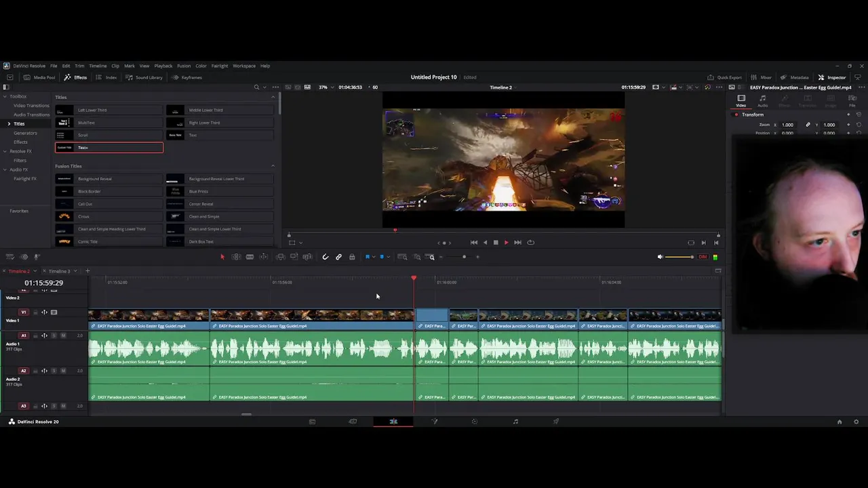The height and width of the screenshot is (488, 868).
Task: Toggle timeline Snapping magnet icon
Action: click(325, 257)
